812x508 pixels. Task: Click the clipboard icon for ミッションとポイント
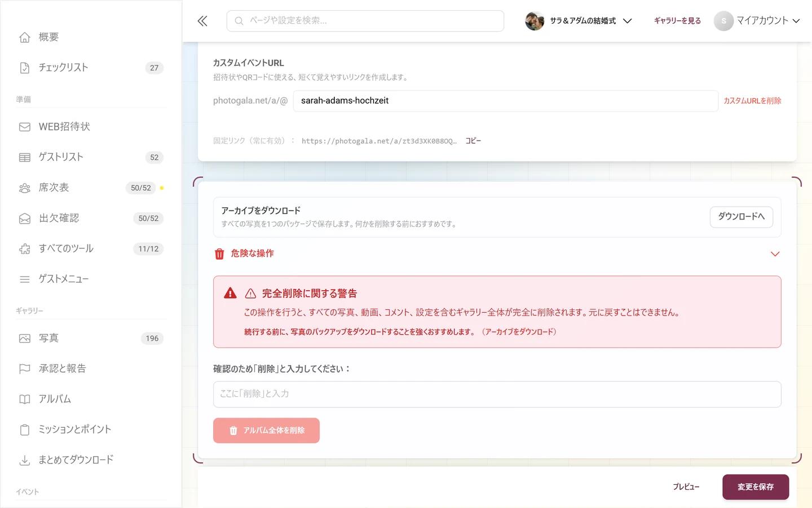[25, 430]
